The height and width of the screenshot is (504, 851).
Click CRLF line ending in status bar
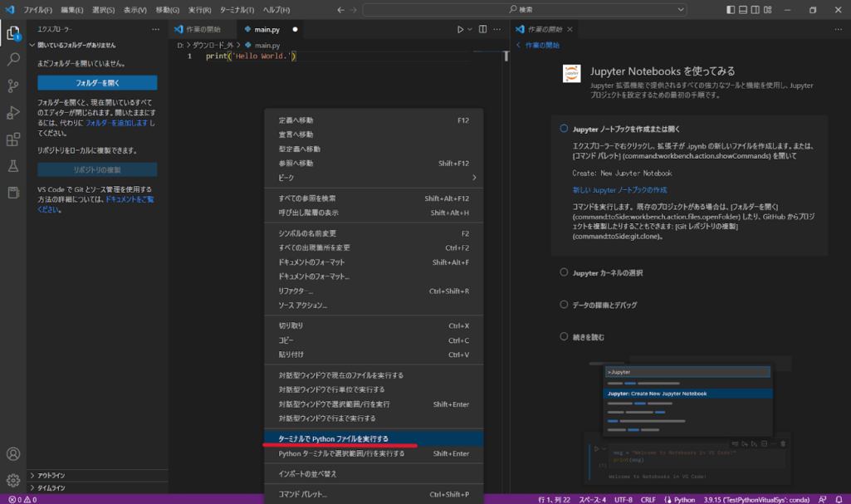[648, 500]
